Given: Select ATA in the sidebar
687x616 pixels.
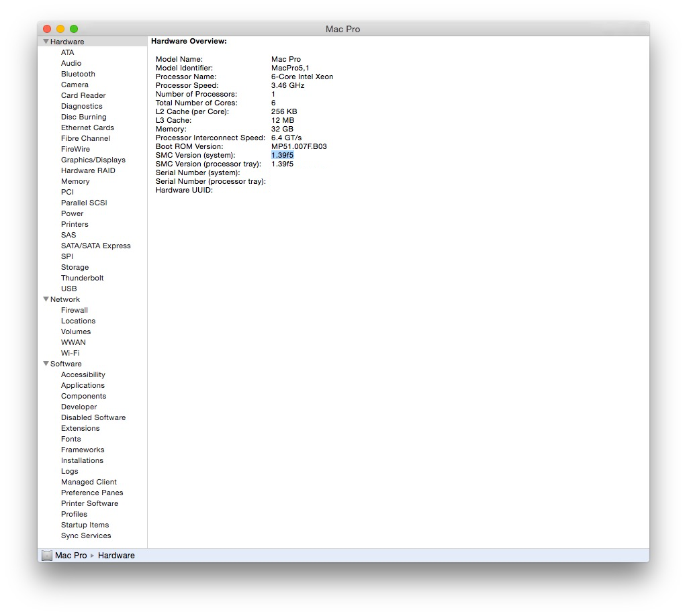Looking at the screenshot, I should (67, 52).
